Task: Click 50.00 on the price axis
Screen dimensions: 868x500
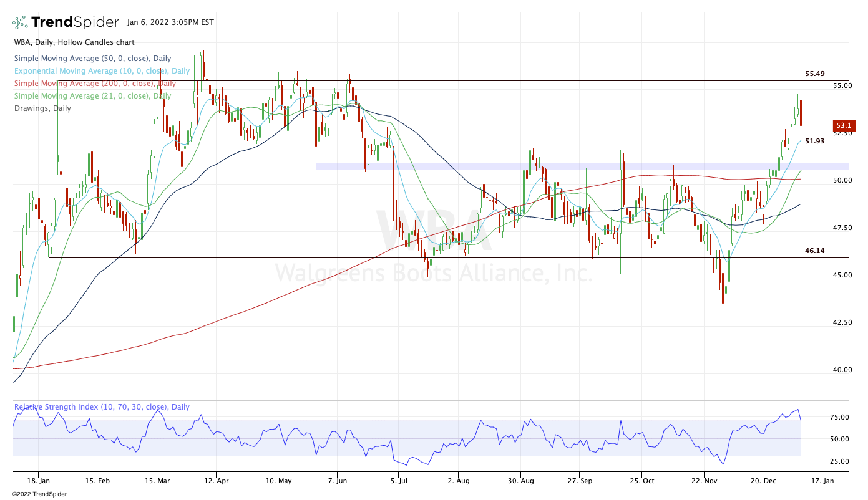Action: [842, 180]
